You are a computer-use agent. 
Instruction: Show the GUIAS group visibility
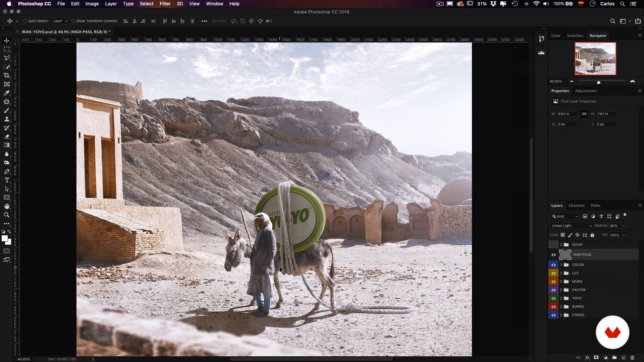click(x=553, y=244)
